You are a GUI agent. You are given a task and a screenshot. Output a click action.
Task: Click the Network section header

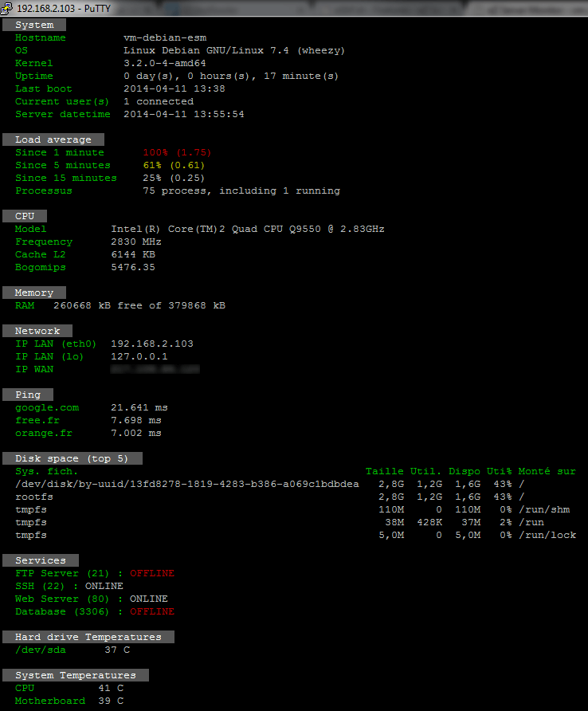[x=37, y=331]
